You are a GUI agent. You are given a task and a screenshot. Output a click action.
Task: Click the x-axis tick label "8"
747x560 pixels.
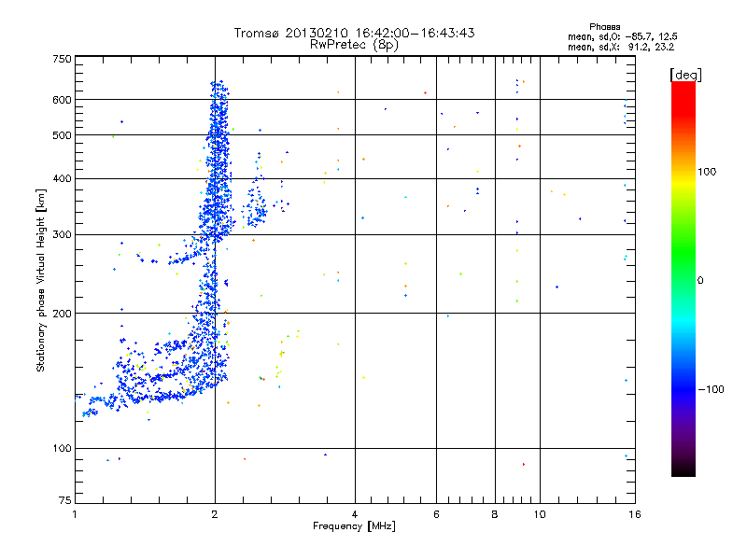[x=495, y=514]
